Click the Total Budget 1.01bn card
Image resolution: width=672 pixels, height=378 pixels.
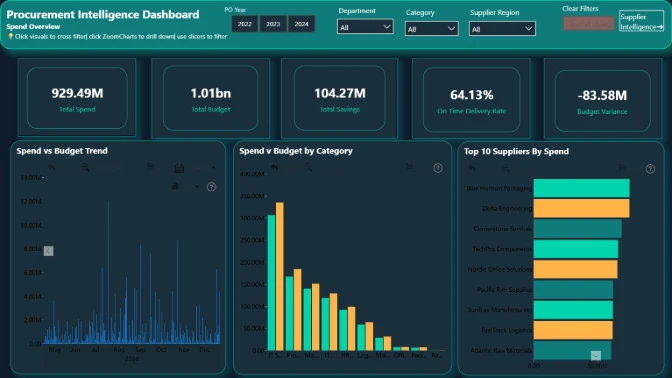(210, 98)
